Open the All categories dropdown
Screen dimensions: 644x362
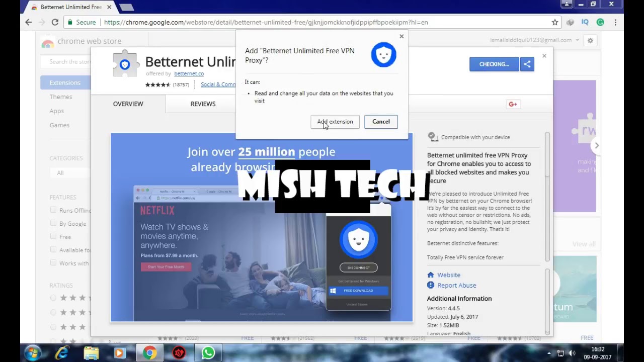[70, 172]
